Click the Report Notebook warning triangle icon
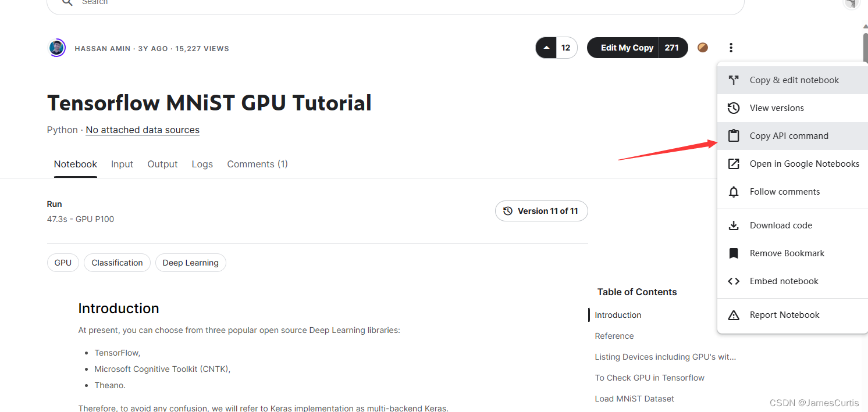Screen dimensions: 868x412 tap(734, 315)
